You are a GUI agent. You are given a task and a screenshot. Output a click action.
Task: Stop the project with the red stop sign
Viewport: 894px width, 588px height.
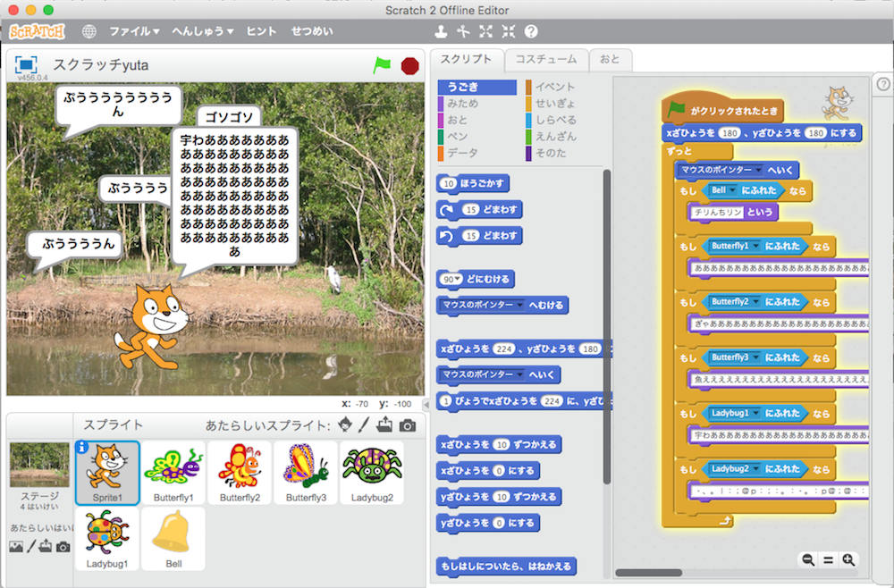(410, 65)
